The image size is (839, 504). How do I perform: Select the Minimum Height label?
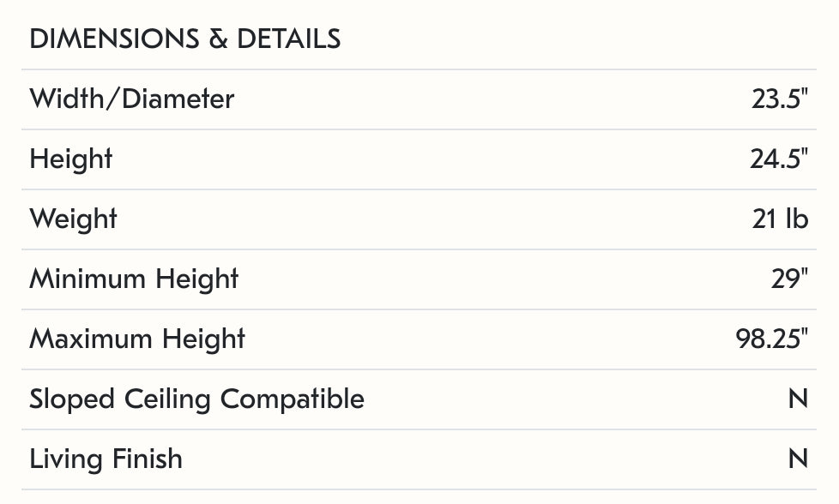coord(134,279)
